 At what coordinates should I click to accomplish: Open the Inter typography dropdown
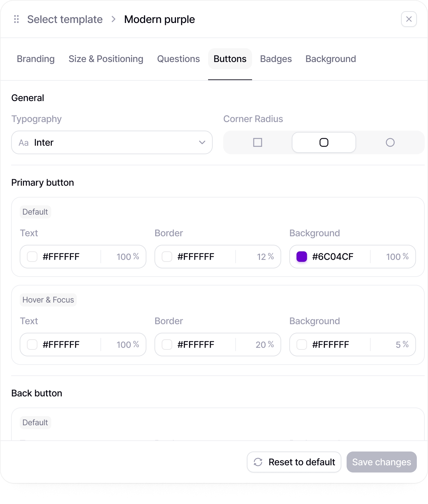(x=112, y=142)
